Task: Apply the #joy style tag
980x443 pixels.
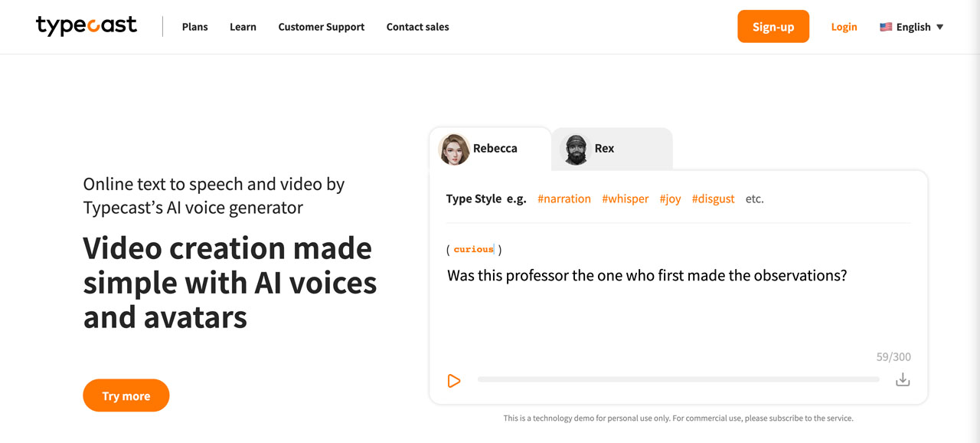Action: tap(670, 199)
